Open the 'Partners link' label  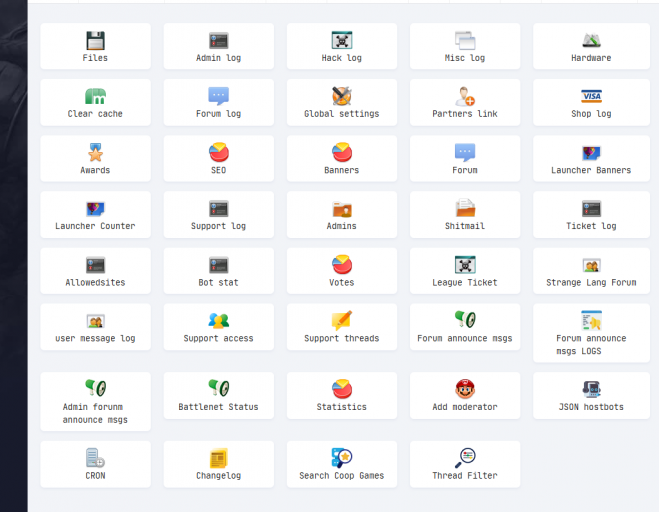[465, 114]
